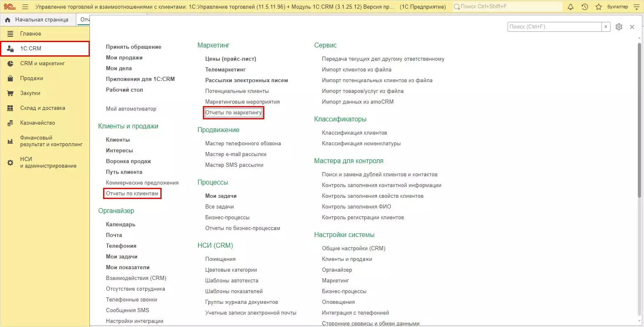Screen dimensions: 644x327
Task: Go to Казначейство section
Action: tap(45, 123)
